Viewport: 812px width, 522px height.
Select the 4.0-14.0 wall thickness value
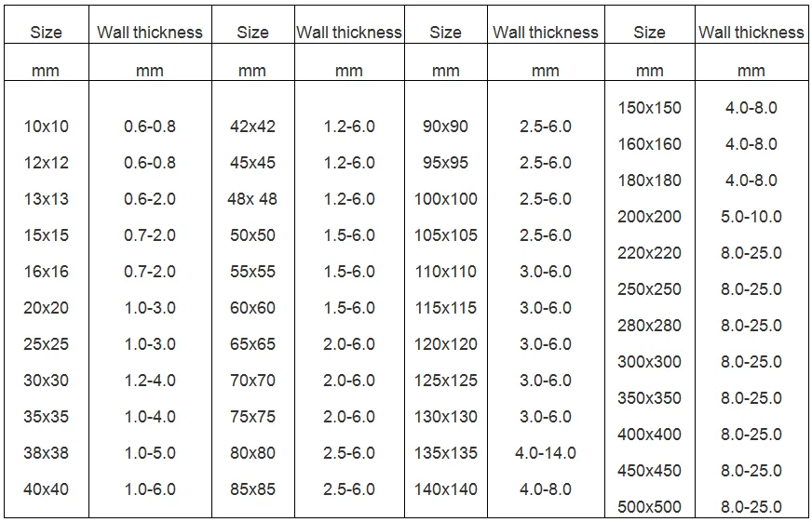click(x=546, y=453)
